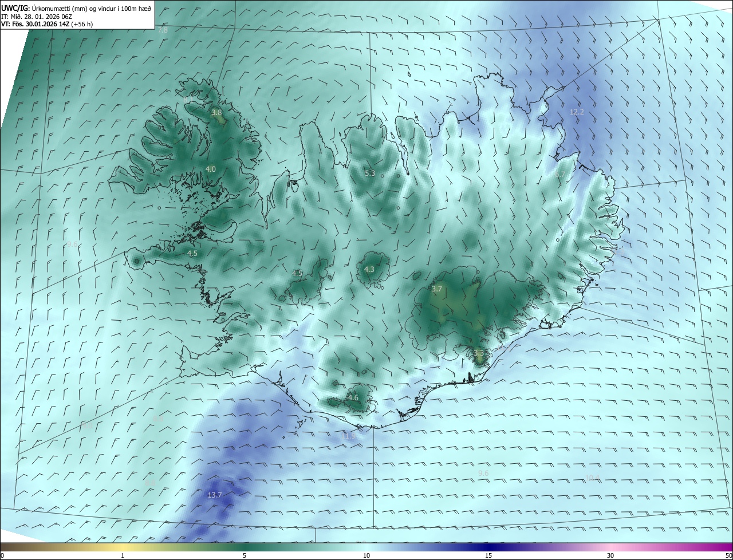733x560 pixels.
Task: Pick the pink colorbar segment at 30
Action: (610, 547)
